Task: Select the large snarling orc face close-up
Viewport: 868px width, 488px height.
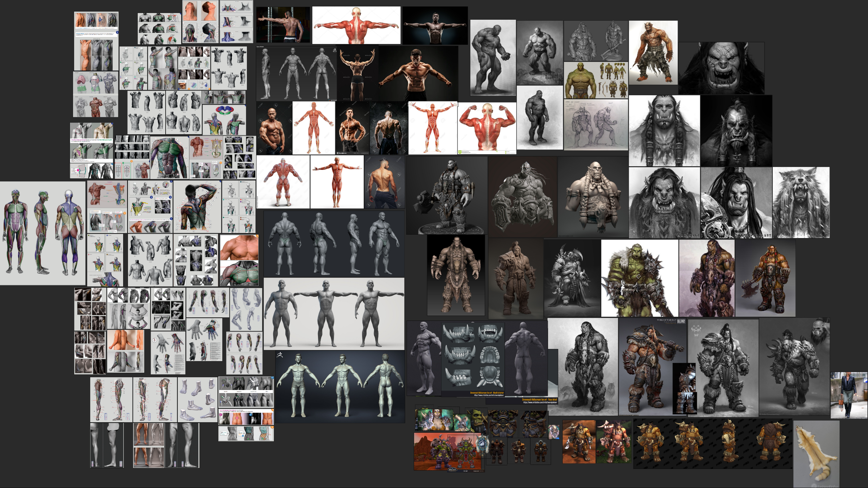Action: (x=721, y=68)
